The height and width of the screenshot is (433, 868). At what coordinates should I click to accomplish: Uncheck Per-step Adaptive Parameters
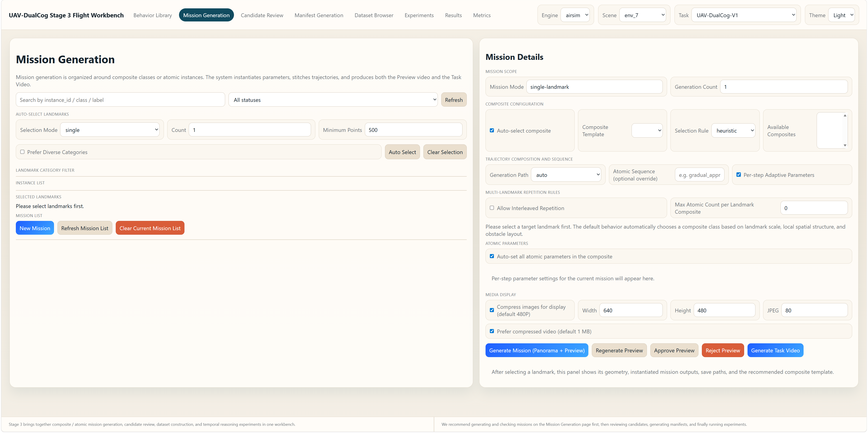tap(738, 174)
